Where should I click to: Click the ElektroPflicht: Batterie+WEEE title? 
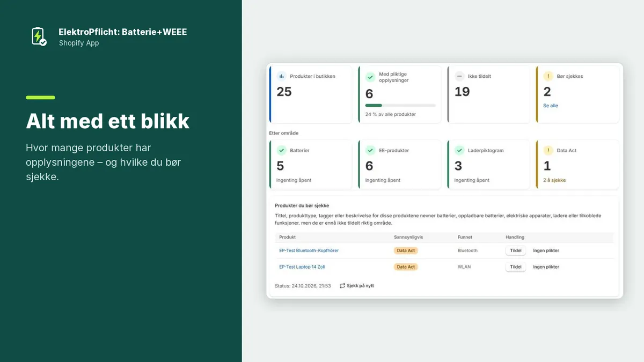[x=123, y=32]
